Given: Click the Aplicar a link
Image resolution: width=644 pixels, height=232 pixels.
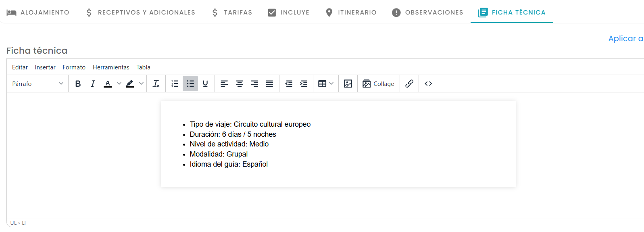Looking at the screenshot, I should [626, 38].
